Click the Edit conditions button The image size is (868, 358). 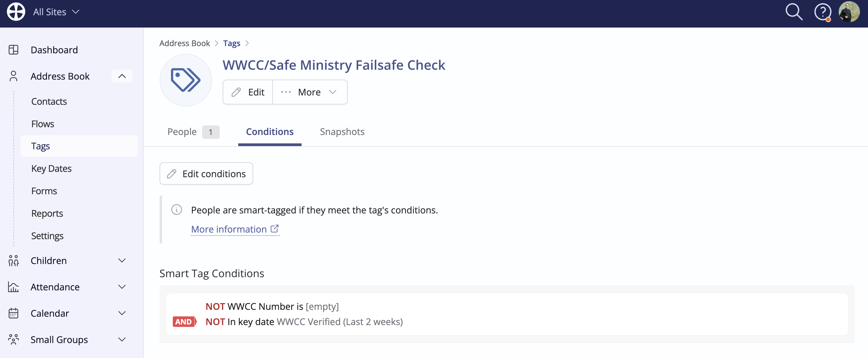coord(206,173)
